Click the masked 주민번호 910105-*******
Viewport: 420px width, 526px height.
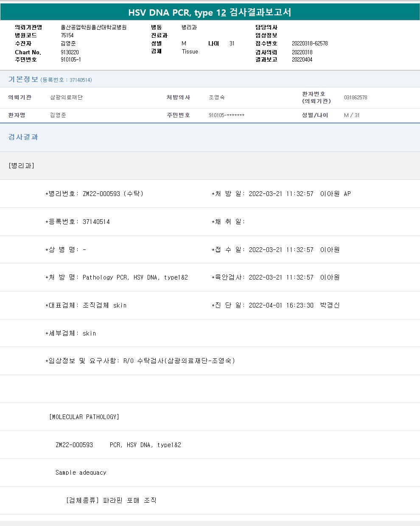pos(226,115)
